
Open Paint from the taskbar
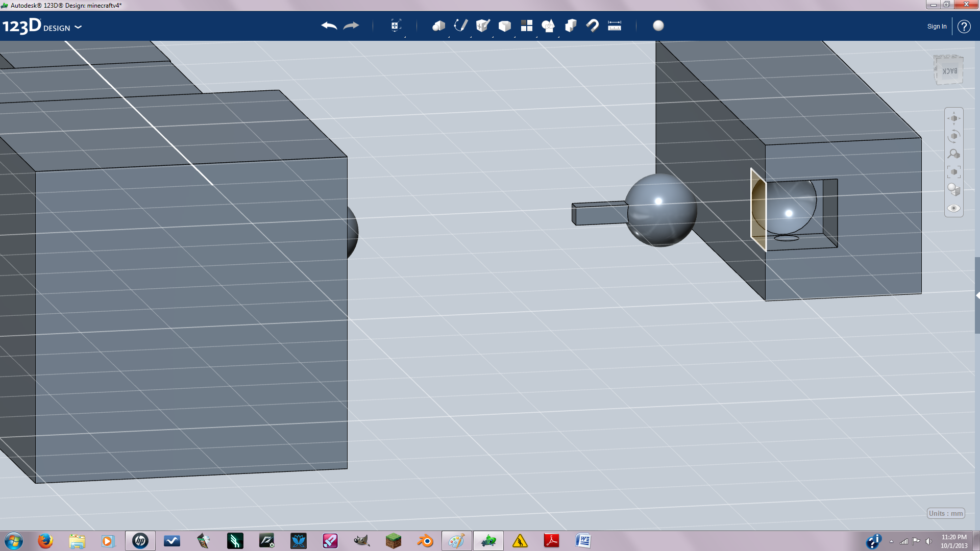(x=457, y=541)
